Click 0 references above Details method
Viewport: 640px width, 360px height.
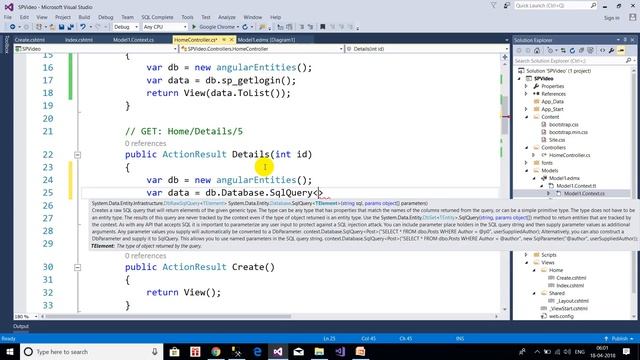tap(145, 143)
